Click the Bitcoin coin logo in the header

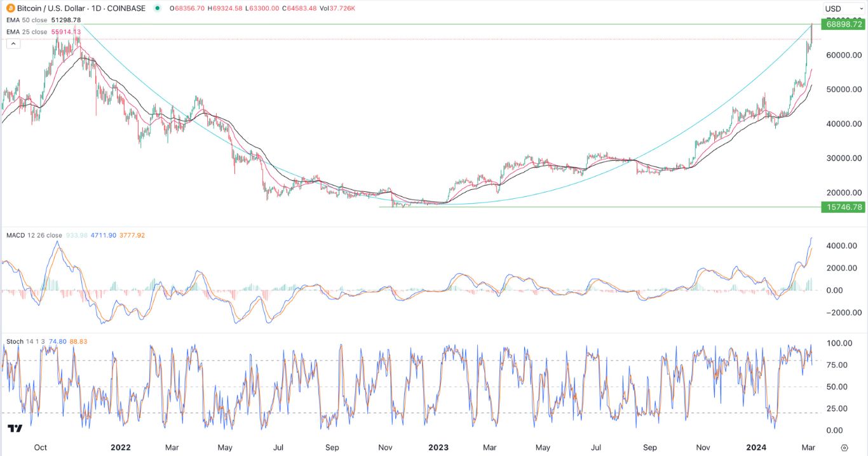coord(9,8)
